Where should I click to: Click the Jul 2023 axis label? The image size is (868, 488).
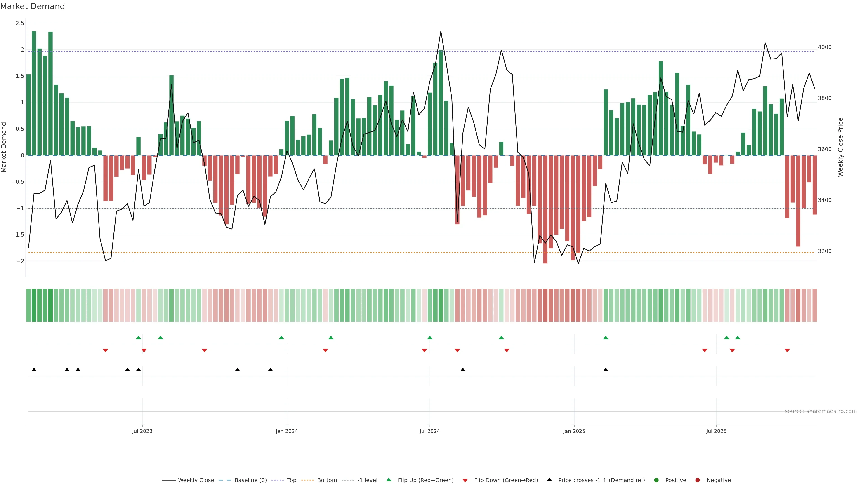[x=142, y=431]
